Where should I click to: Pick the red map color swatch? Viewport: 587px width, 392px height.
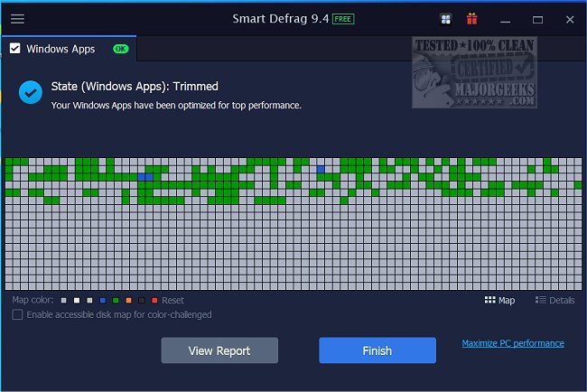[154, 300]
